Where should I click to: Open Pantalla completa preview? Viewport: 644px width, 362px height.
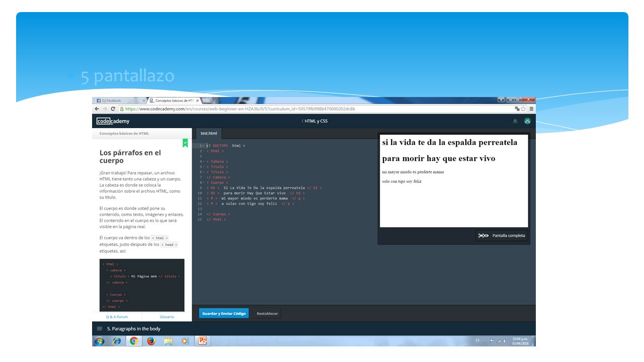click(x=502, y=235)
